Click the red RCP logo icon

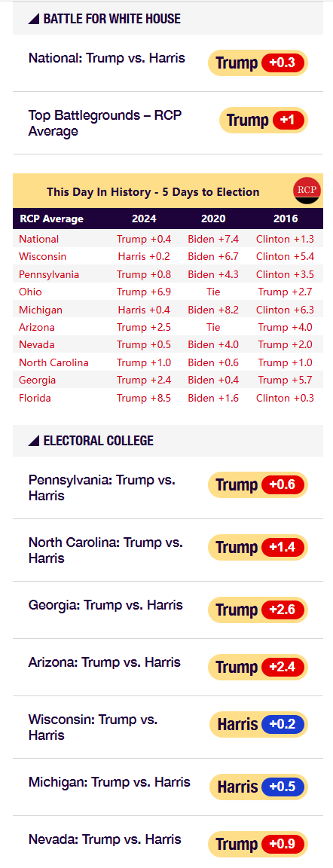[x=307, y=191]
